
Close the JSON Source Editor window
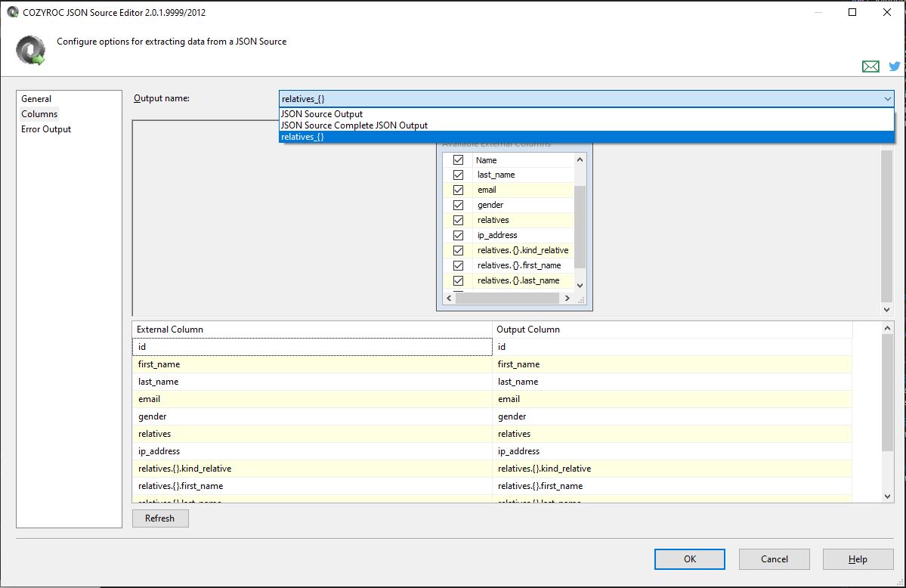click(887, 12)
